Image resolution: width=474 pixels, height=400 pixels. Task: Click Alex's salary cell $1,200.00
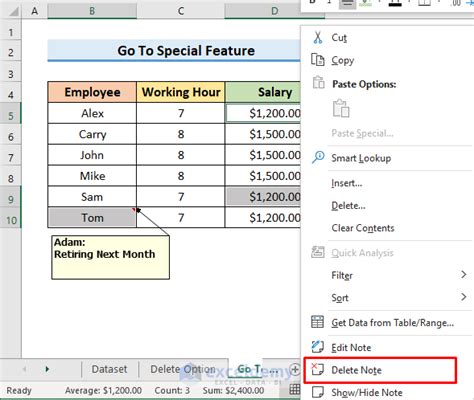click(x=263, y=113)
